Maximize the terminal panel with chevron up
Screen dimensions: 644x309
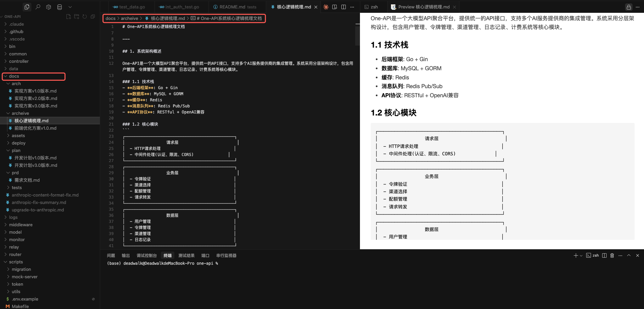click(x=629, y=255)
